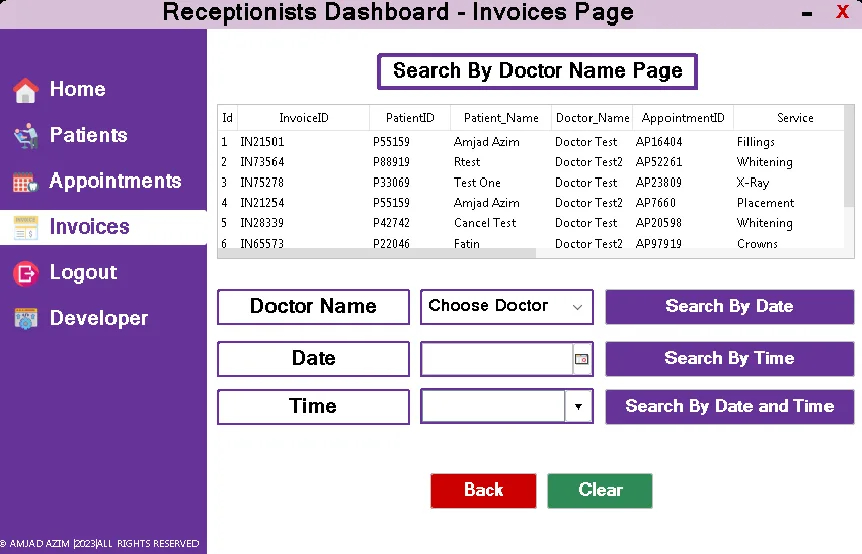Click the Home house icon
The height and width of the screenshot is (554, 862).
coord(25,90)
